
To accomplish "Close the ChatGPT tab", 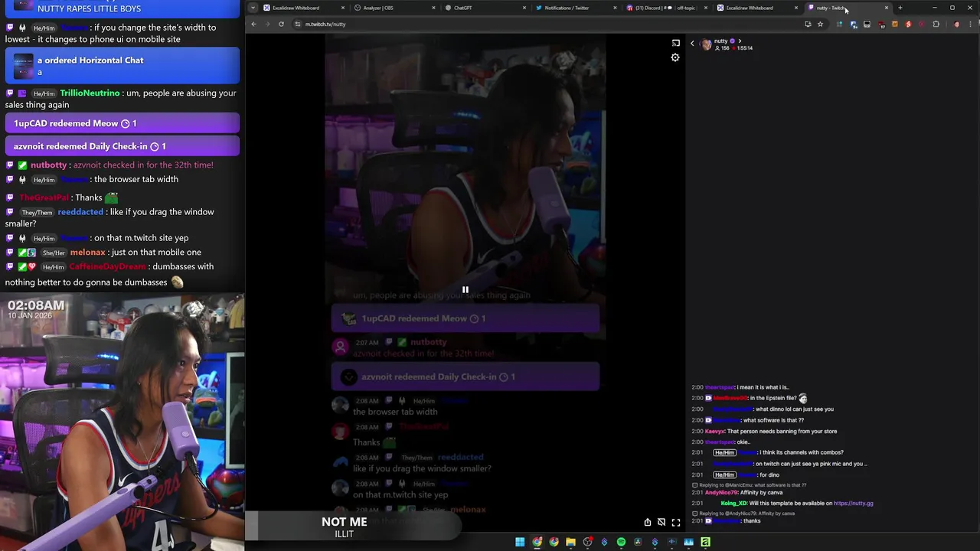I will [x=524, y=8].
